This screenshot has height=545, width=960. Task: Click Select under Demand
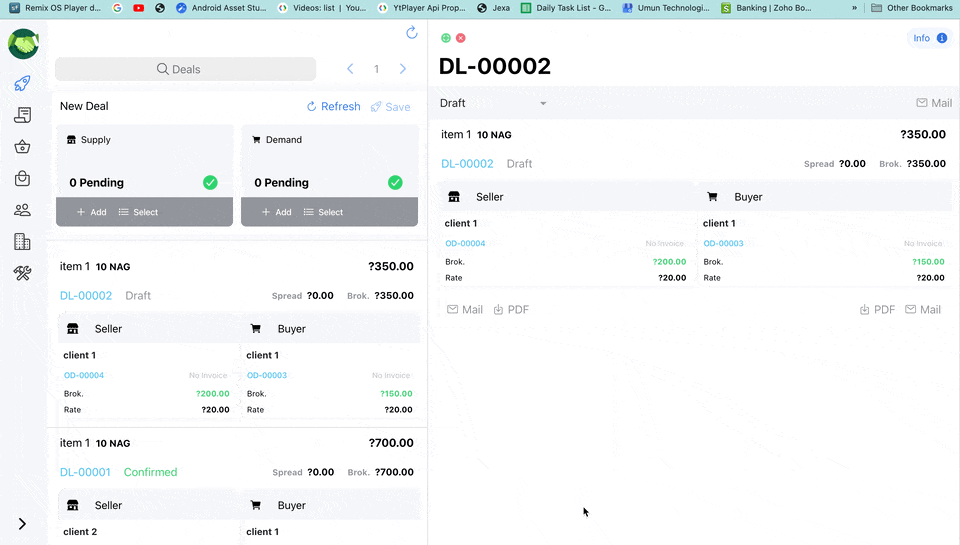pos(323,212)
